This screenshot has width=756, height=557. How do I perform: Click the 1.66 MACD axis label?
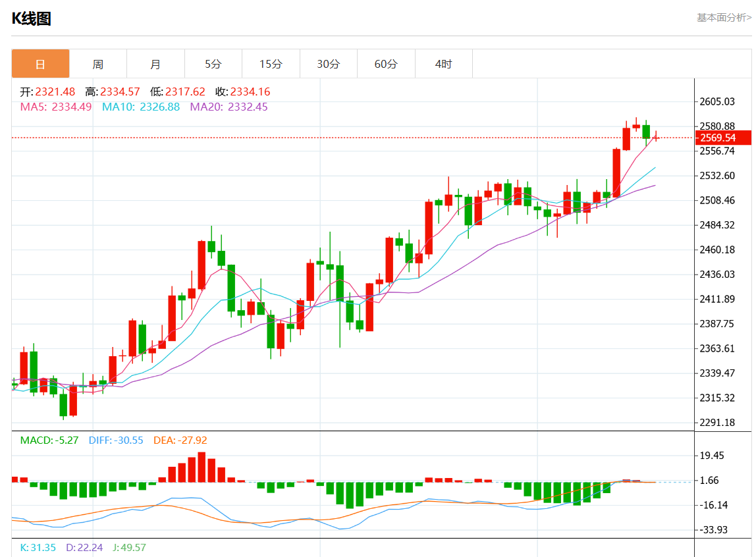(709, 481)
